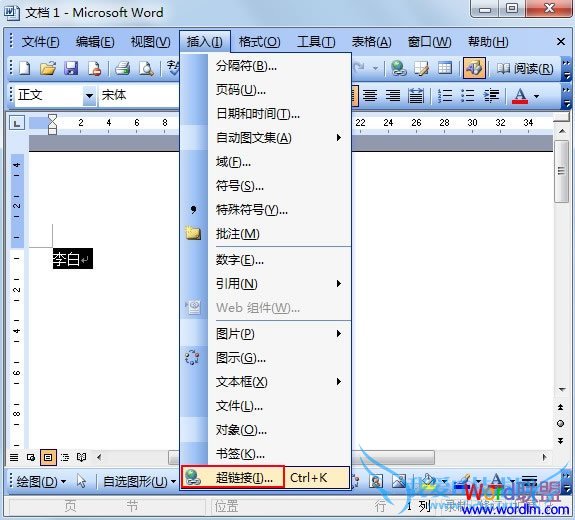Open a file with the folder icon

(x=48, y=68)
